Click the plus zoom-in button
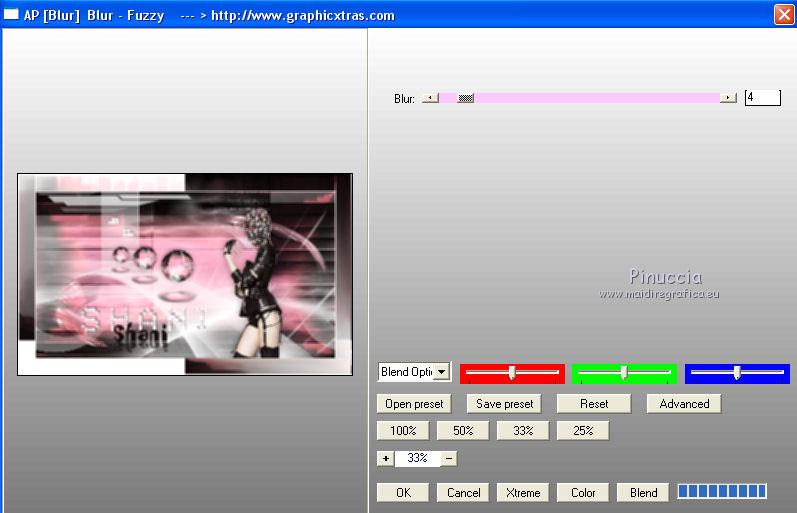 (386, 459)
